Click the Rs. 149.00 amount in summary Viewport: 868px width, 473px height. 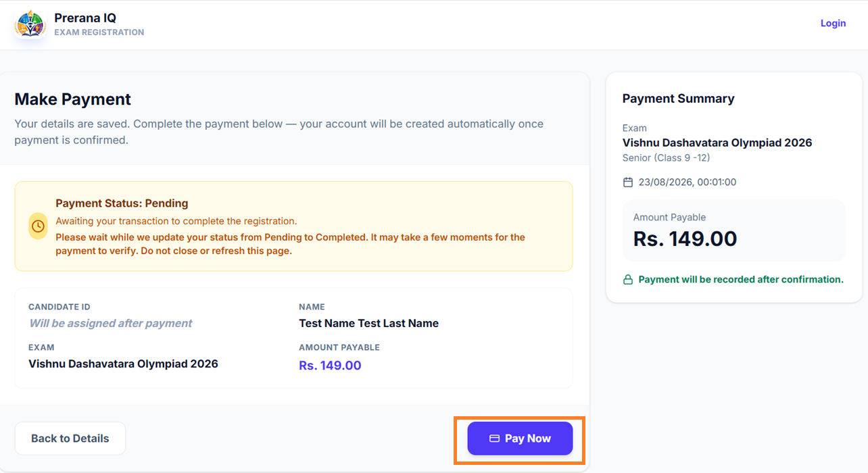click(685, 239)
